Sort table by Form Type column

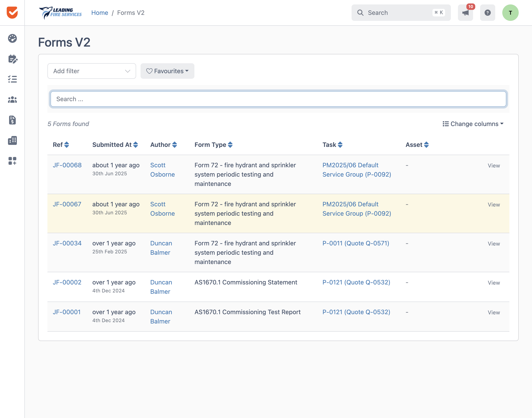(230, 145)
